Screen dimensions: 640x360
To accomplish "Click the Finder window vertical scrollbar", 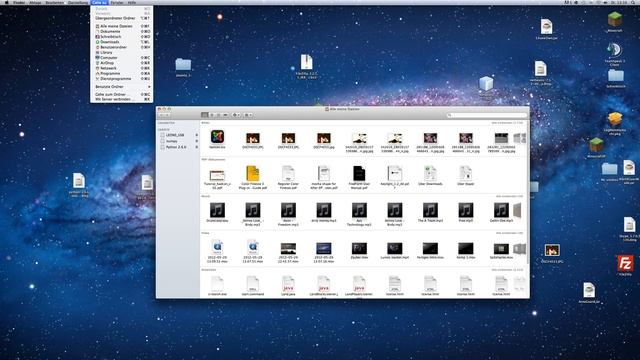I will (528, 192).
